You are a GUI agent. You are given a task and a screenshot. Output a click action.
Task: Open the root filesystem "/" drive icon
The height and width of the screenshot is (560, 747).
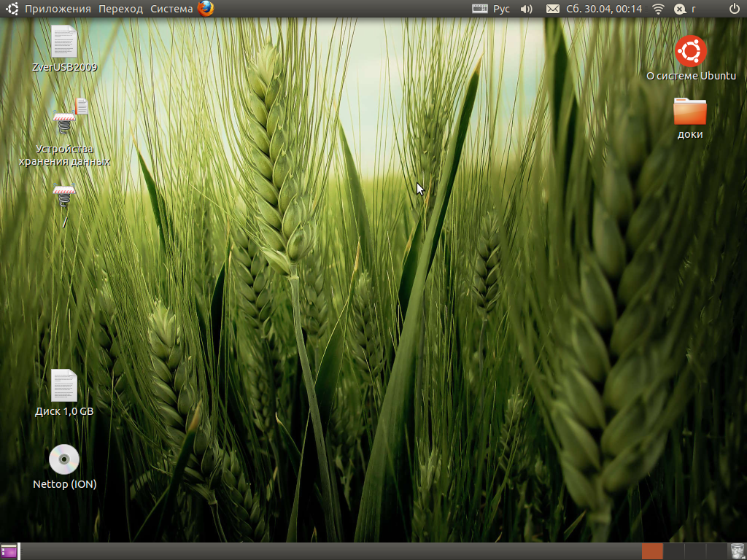click(x=64, y=198)
